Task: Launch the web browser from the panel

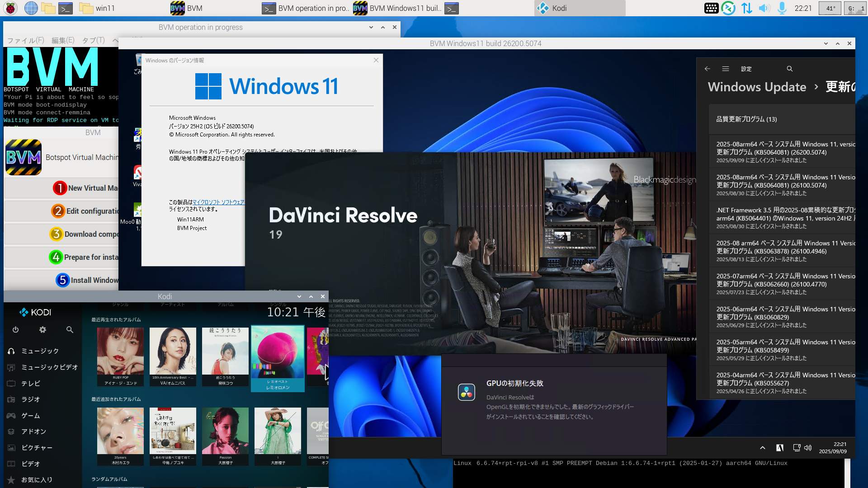Action: tap(31, 8)
